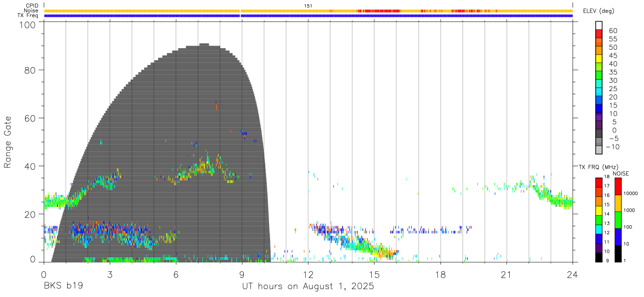Click the 'BKS b19' radar beam label
This screenshot has height=297, width=644.
(x=63, y=287)
